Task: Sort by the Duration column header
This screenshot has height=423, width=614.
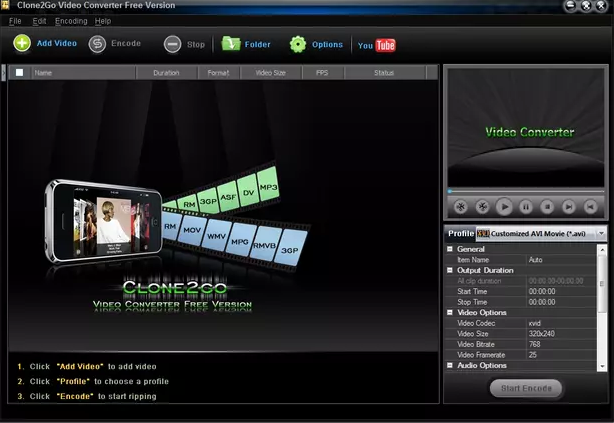Action: click(x=166, y=73)
